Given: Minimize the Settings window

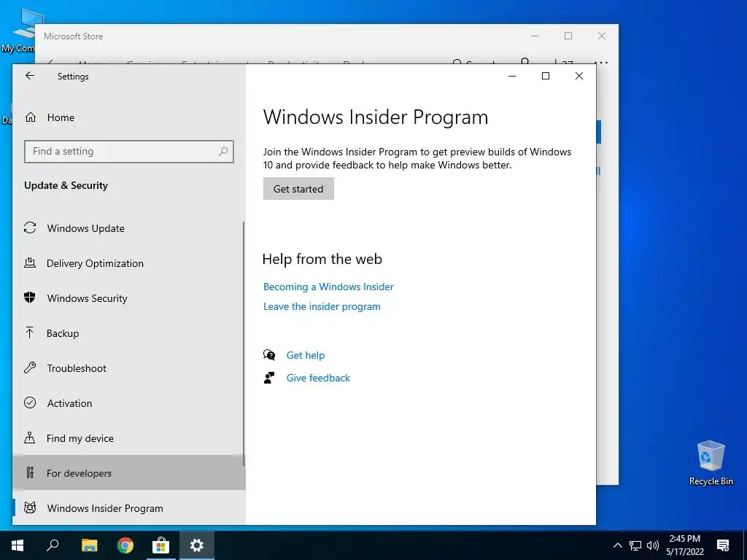Looking at the screenshot, I should click(512, 76).
